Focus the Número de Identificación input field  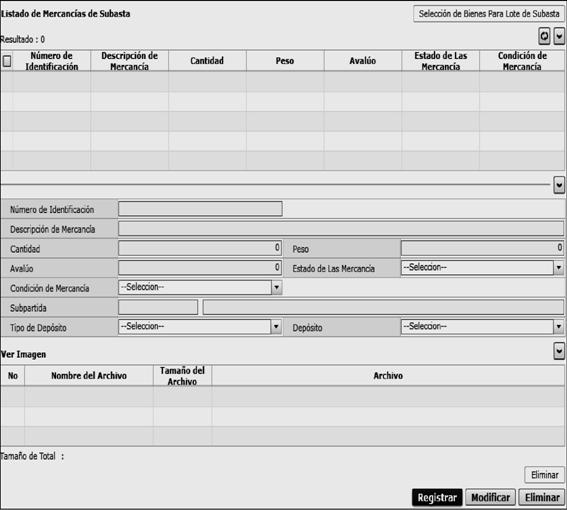pos(200,209)
